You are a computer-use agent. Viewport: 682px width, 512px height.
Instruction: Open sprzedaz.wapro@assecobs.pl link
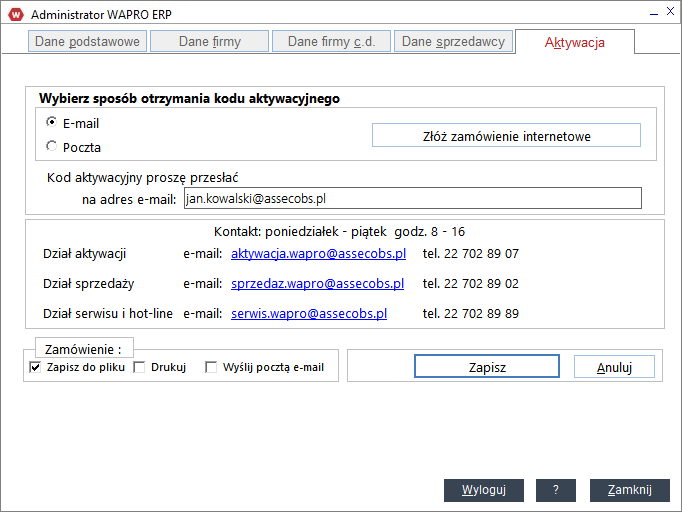point(318,284)
